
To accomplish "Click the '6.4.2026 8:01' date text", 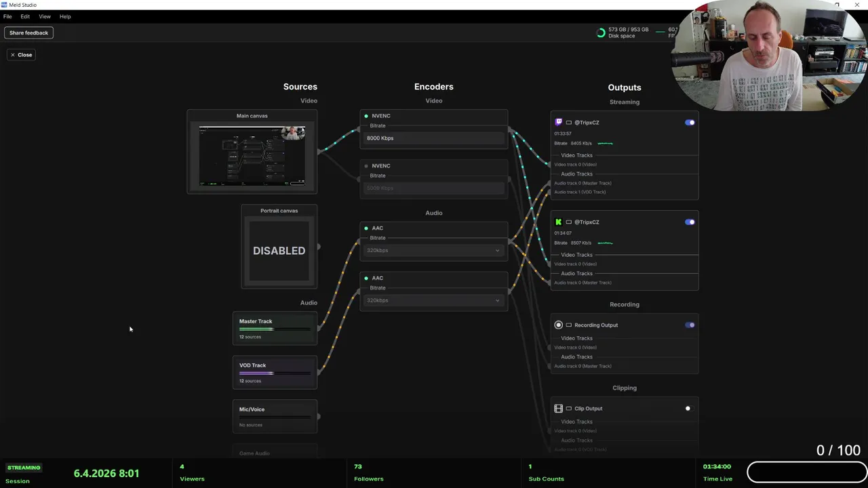I will (106, 473).
